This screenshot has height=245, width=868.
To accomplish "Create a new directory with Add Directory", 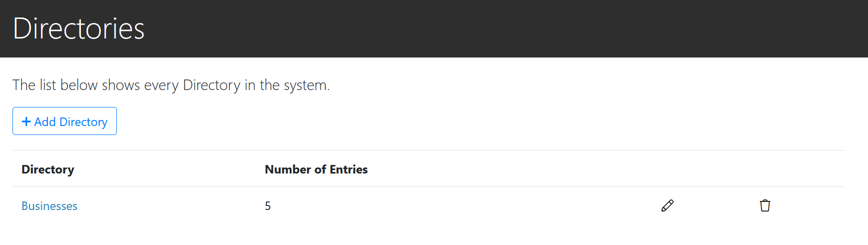I will point(64,121).
